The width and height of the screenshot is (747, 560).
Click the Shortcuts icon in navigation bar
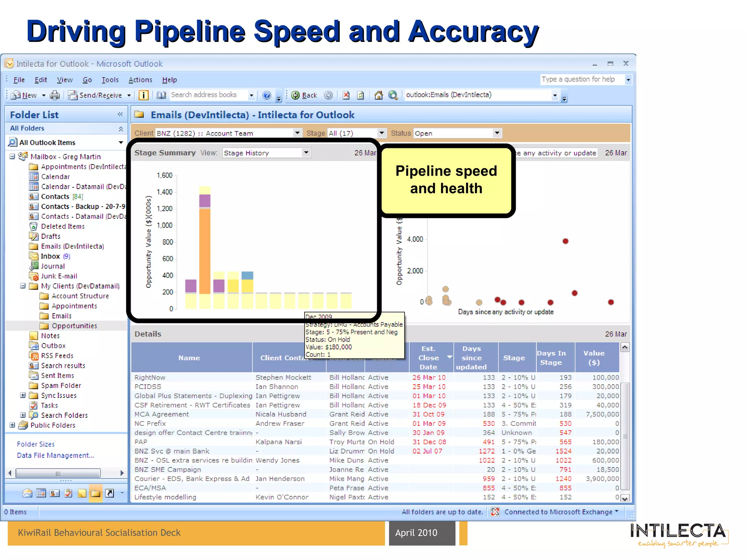point(109,493)
